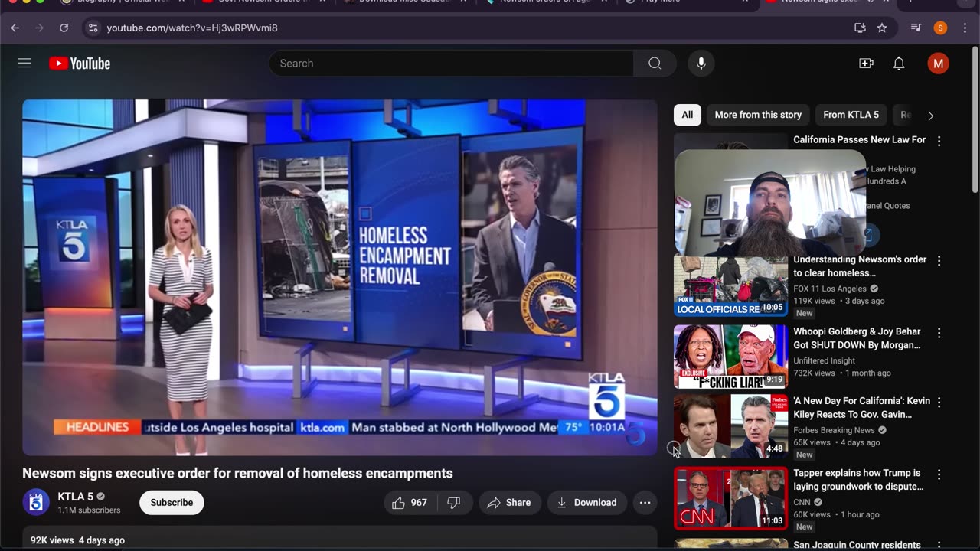Download the video
The height and width of the screenshot is (551, 980).
pos(587,503)
